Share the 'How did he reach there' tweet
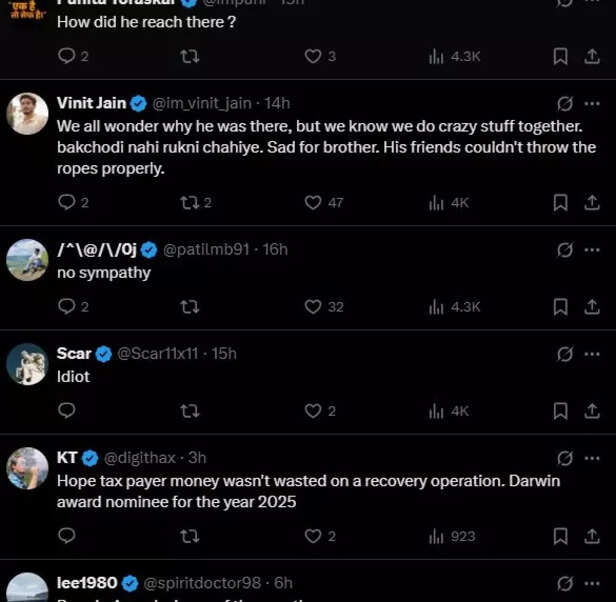The height and width of the screenshot is (602, 616). (591, 56)
